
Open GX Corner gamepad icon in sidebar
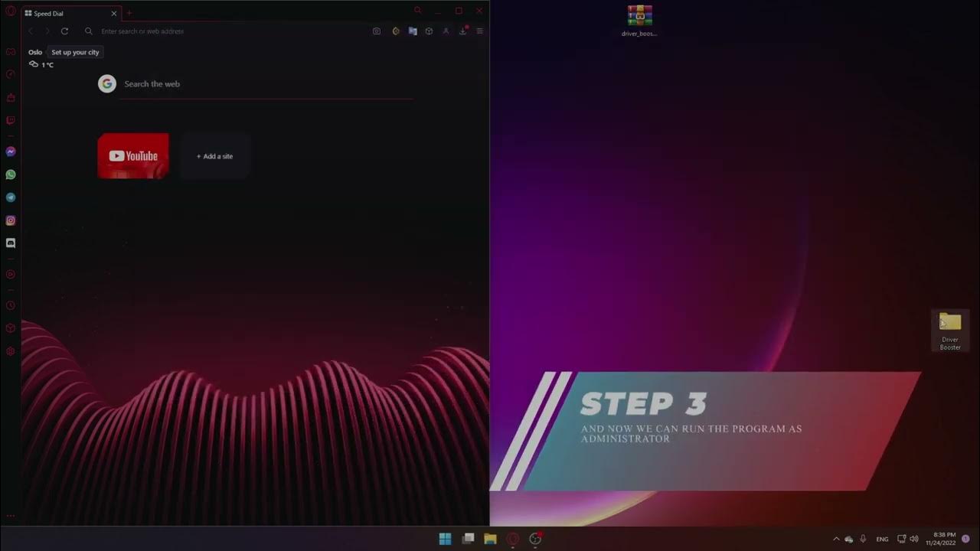coord(11,52)
